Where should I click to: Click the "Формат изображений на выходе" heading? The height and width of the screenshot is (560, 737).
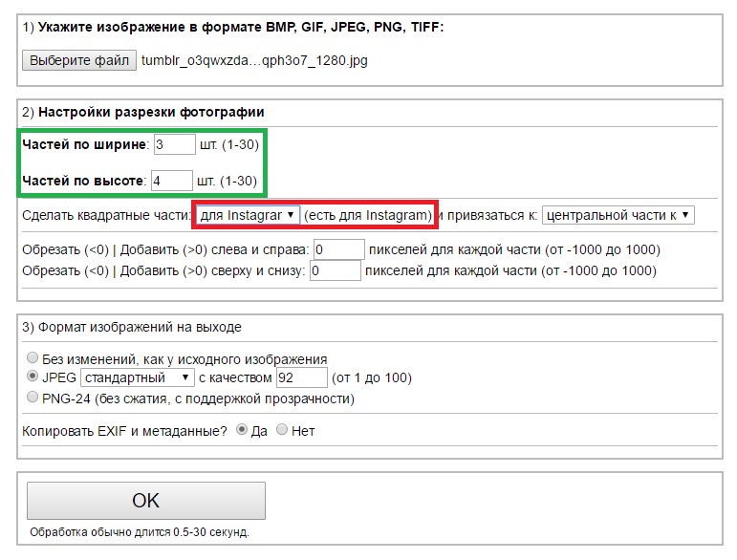tap(132, 327)
